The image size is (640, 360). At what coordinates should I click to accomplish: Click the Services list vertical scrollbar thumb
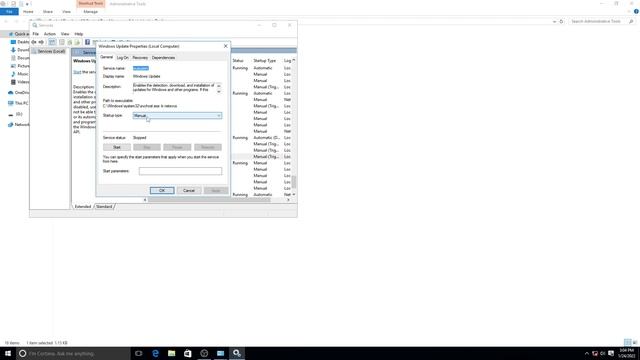pyautogui.click(x=293, y=182)
